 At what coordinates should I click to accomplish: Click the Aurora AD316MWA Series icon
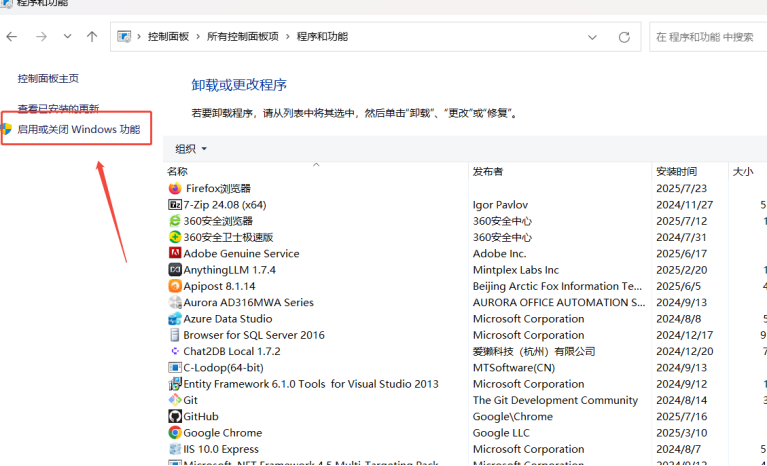[175, 302]
